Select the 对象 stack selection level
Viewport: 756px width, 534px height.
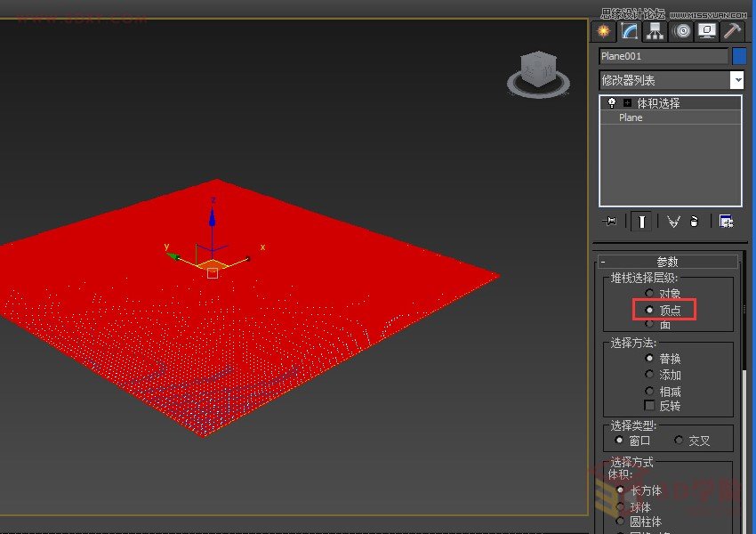pyautogui.click(x=650, y=294)
